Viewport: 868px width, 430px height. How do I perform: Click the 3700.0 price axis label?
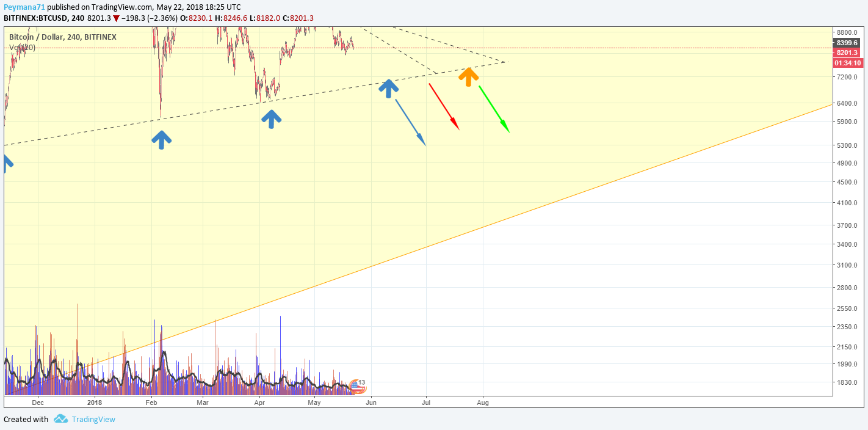pos(847,225)
